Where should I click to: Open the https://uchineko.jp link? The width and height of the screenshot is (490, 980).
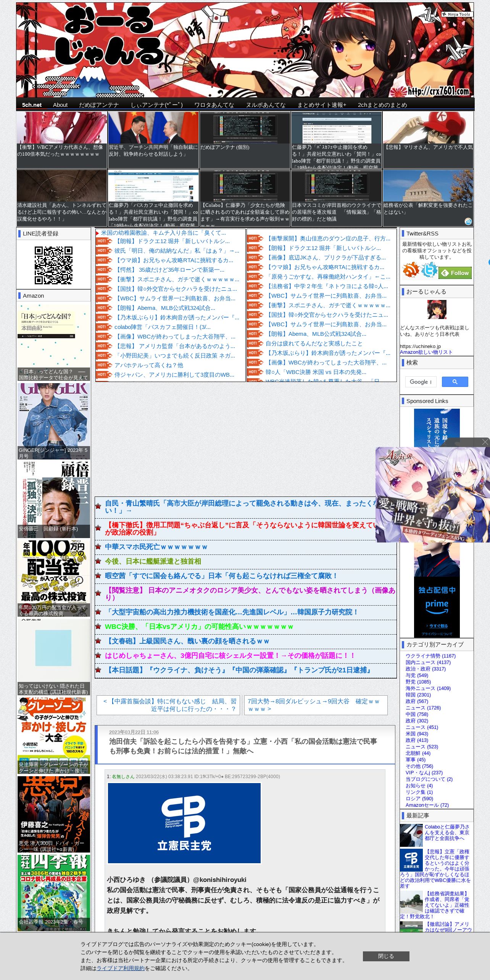420,347
